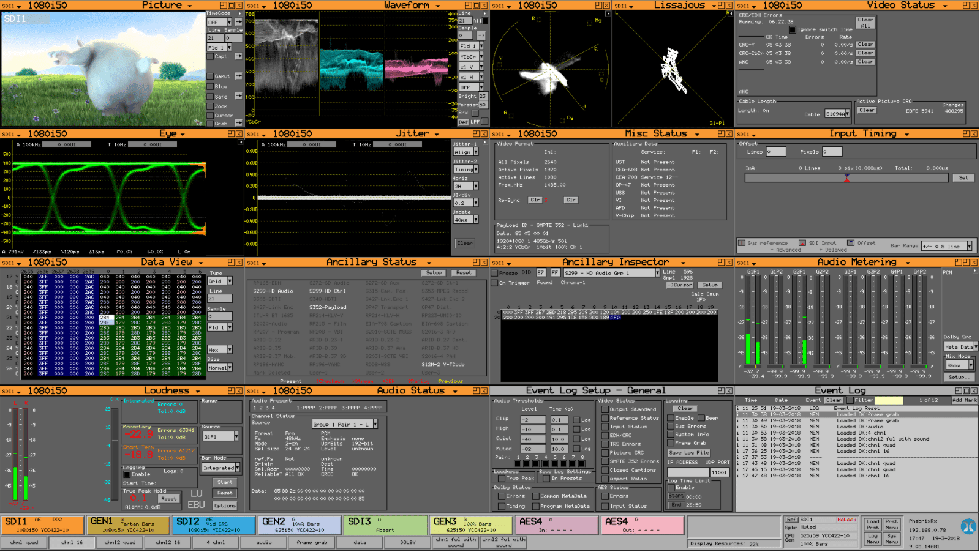Open S299 - HD Audio Grp 1 dropdown
Viewport: 980px width, 552px height.
[x=611, y=273]
